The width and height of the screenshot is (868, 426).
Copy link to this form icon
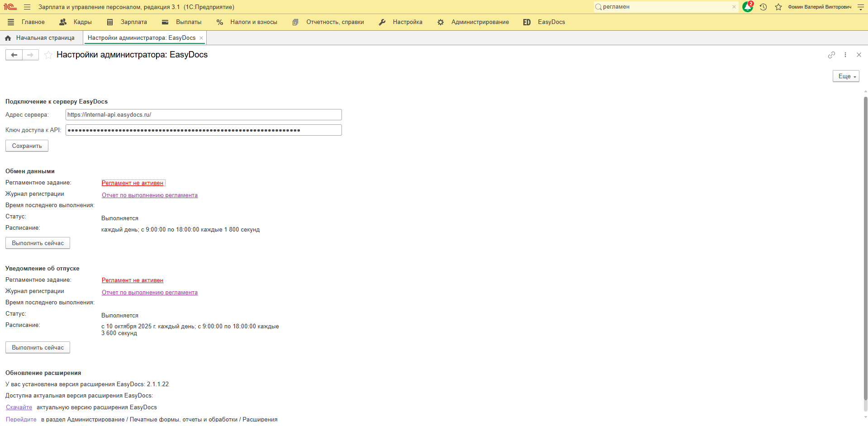tap(831, 55)
